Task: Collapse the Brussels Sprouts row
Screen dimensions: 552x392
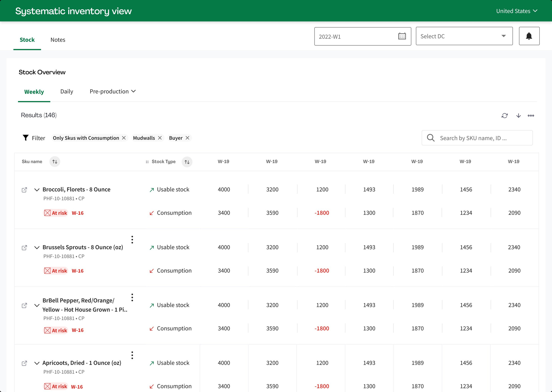Action: 37,248
